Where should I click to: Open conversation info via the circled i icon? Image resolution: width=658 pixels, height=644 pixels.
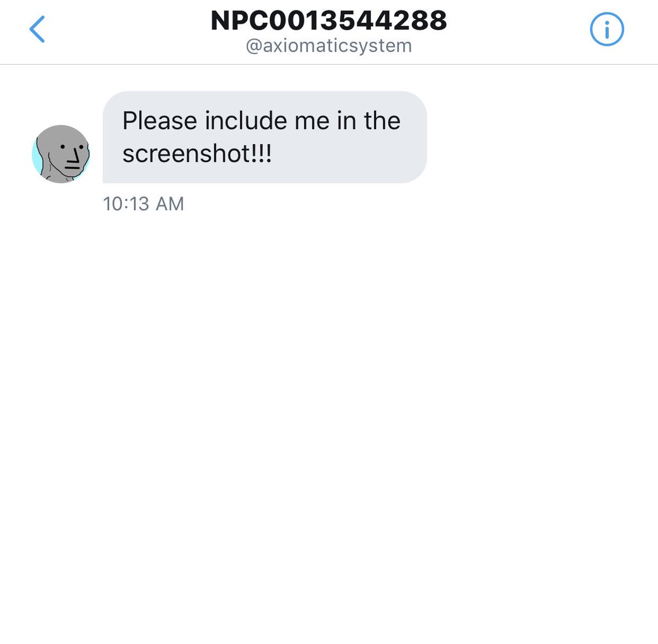tap(606, 30)
